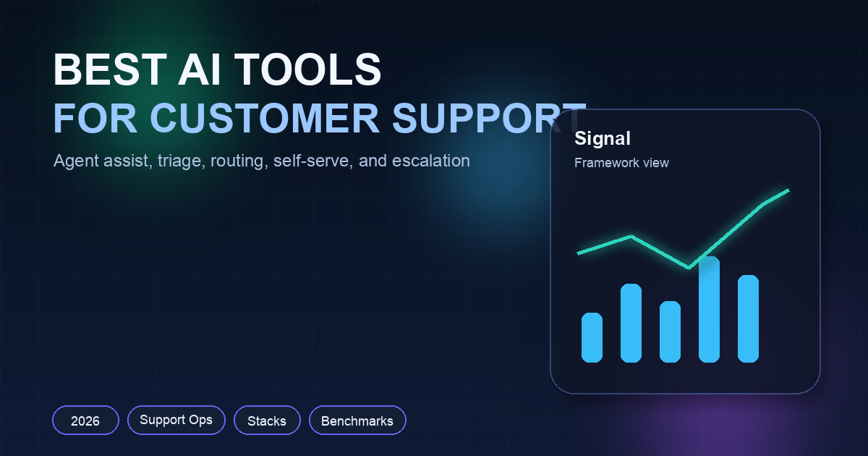Toggle the Stacks pill

pos(267,420)
